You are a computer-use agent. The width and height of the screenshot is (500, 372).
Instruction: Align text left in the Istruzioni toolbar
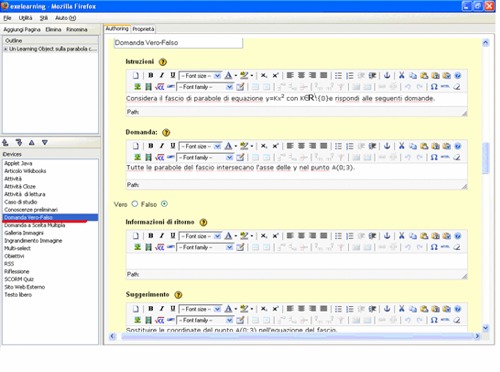[290, 76]
